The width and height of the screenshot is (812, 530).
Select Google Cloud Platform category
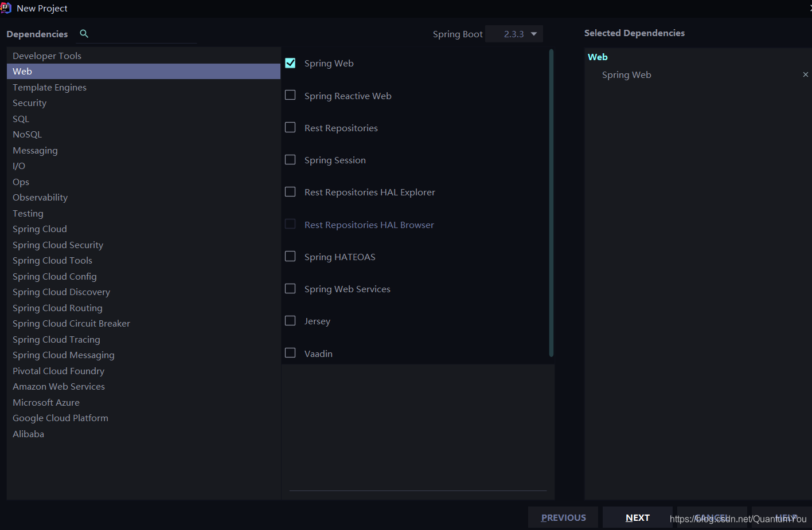(x=143, y=418)
